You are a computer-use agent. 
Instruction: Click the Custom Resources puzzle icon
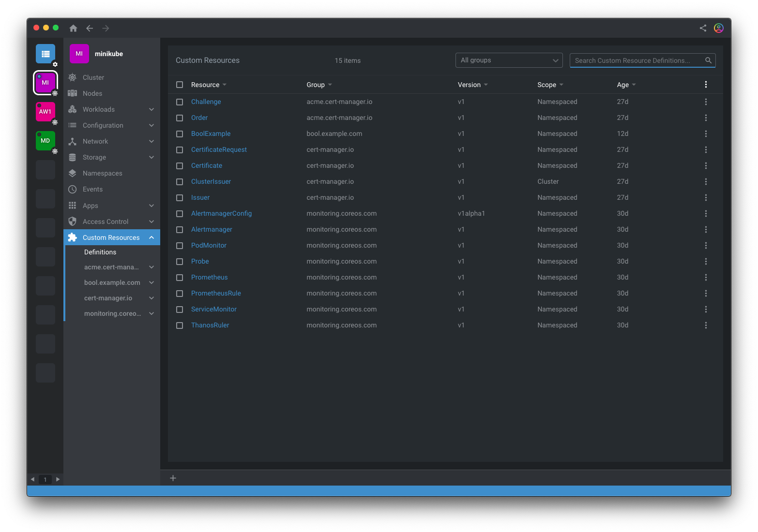click(x=73, y=237)
